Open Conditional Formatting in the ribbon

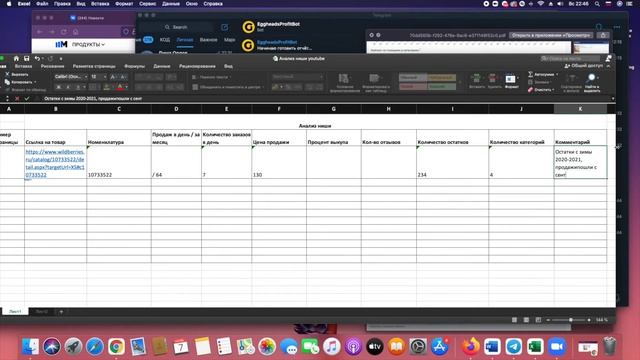[x=344, y=82]
